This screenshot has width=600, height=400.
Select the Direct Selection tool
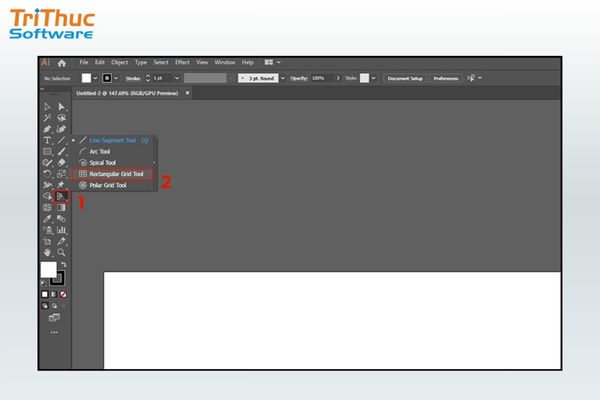click(x=61, y=106)
